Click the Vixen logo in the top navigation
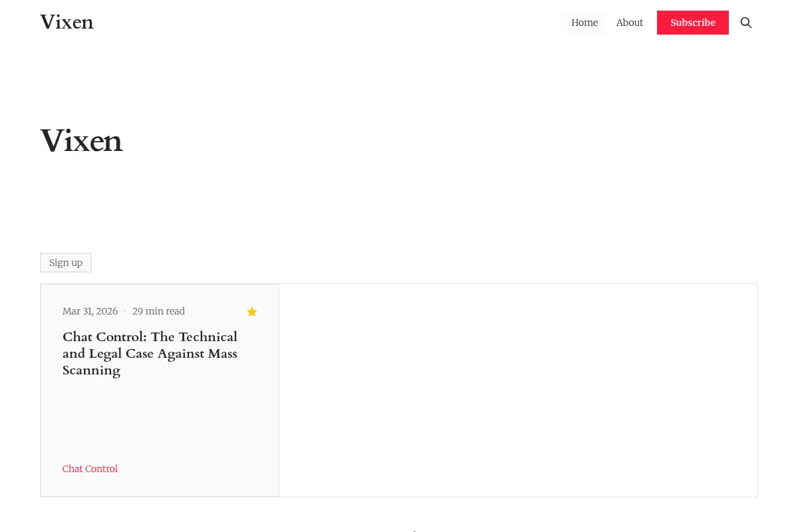This screenshot has width=798, height=532. pos(66,23)
